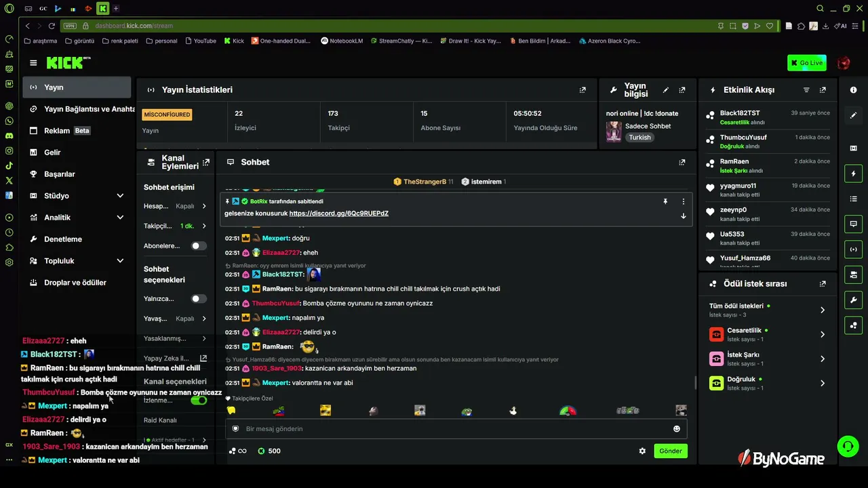Click the lightning icon in the right sidebar
868x488 pixels.
coord(853,174)
